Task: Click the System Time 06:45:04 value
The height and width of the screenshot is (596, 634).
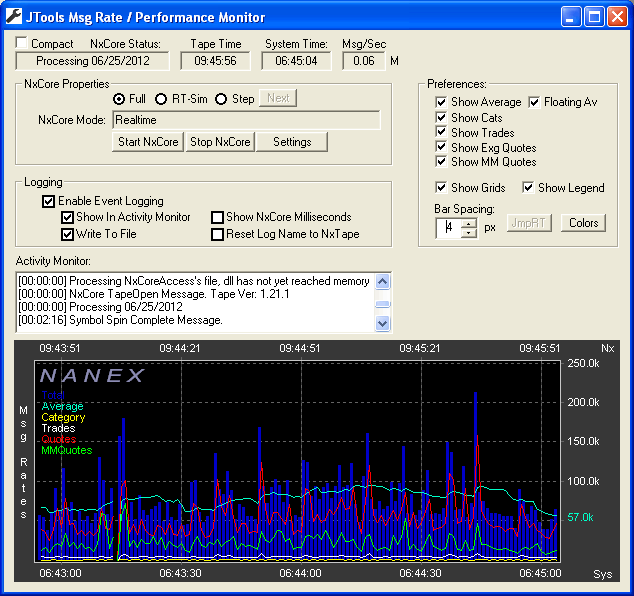Action: [x=296, y=61]
